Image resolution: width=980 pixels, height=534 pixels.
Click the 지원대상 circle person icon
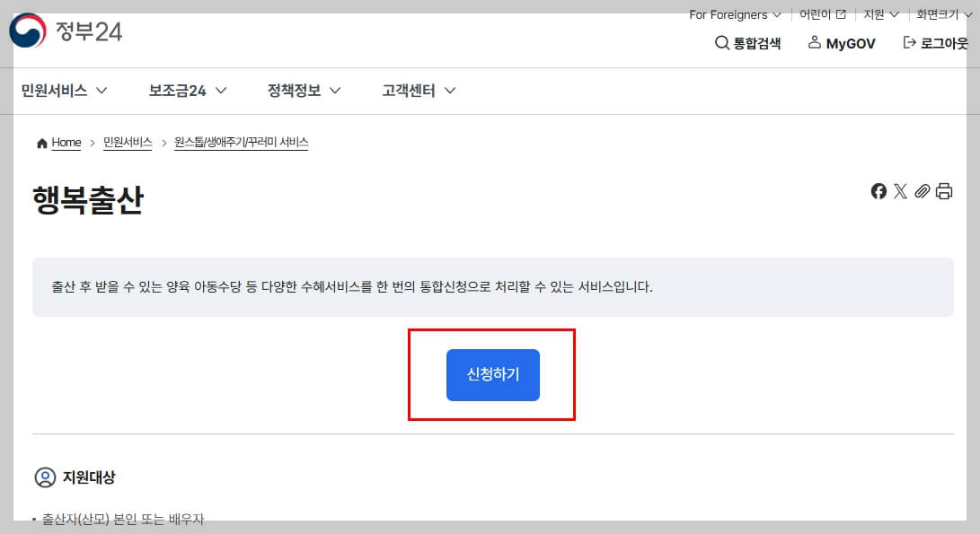pos(44,478)
